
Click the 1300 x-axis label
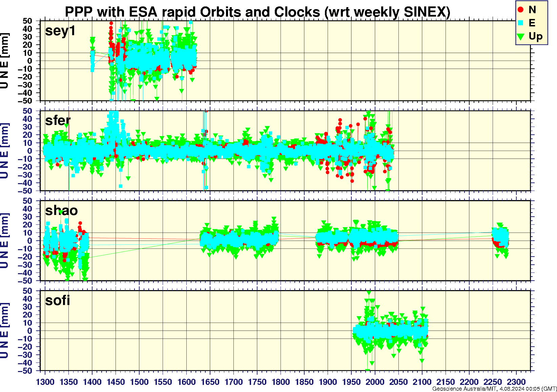point(45,382)
